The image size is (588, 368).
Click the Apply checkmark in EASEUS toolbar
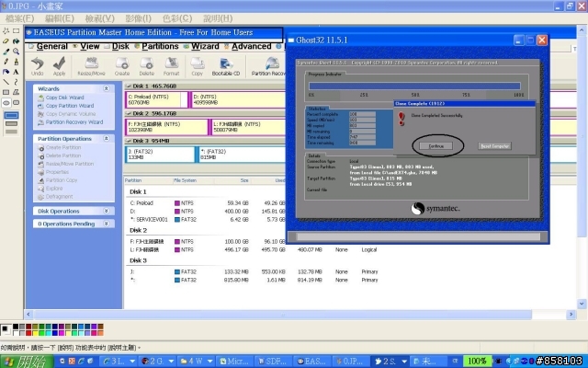click(59, 66)
